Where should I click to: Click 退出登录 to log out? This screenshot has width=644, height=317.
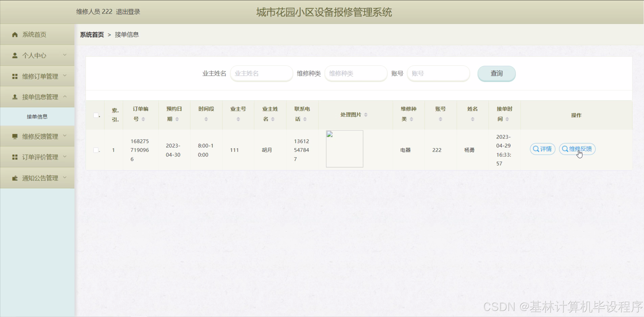[128, 12]
